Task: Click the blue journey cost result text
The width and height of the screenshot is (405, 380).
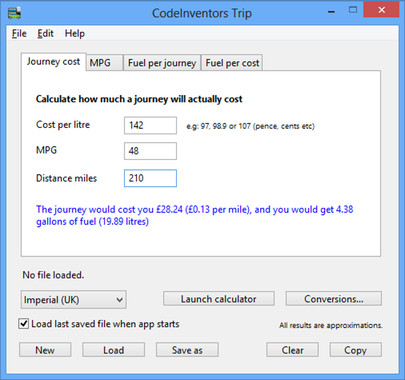Action: (x=195, y=215)
